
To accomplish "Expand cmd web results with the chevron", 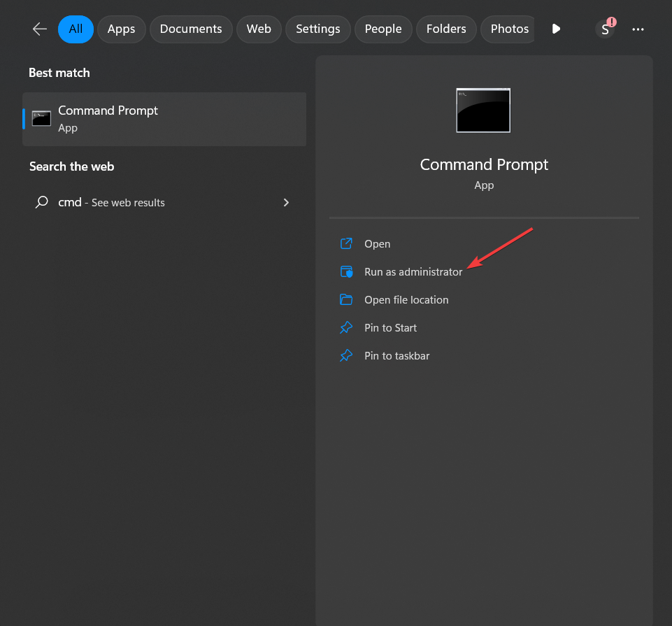I will 286,202.
